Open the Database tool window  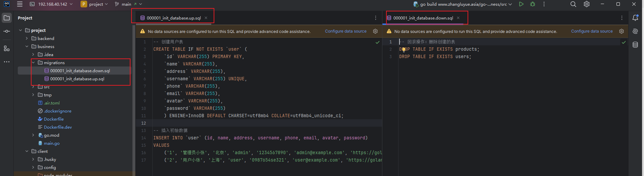(x=635, y=45)
